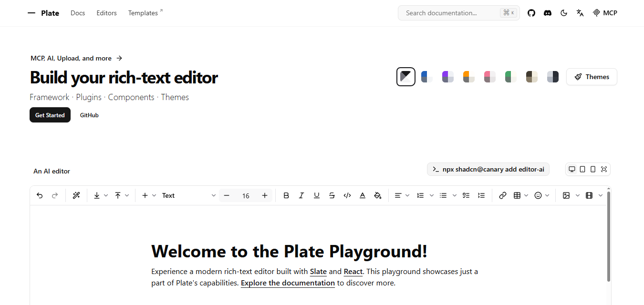644x305 pixels.
Task: Switch preview to desktop view
Action: click(572, 169)
